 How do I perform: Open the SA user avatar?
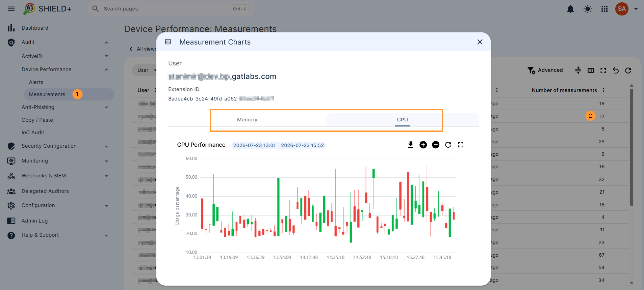[622, 9]
